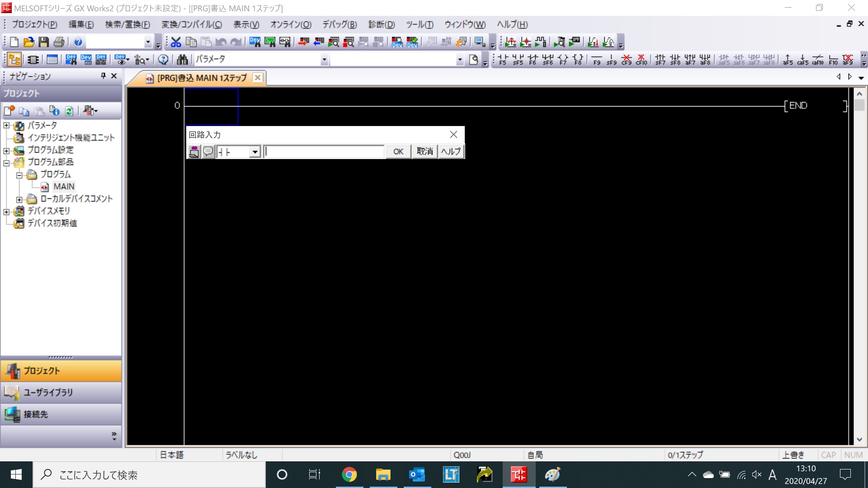Insert falling pulse contact sF8 icon
Screen dimensions: 868x488
point(675,60)
